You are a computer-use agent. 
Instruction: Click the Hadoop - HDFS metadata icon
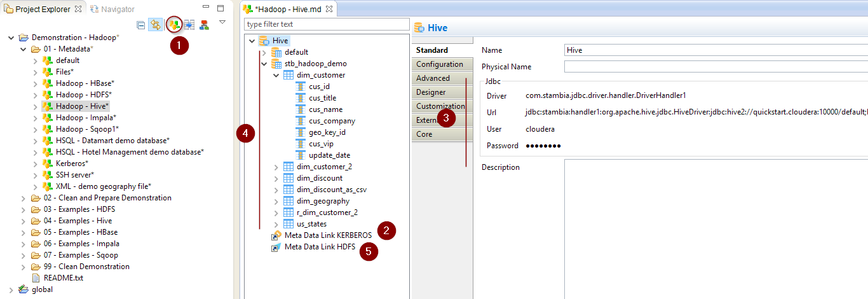[48, 95]
